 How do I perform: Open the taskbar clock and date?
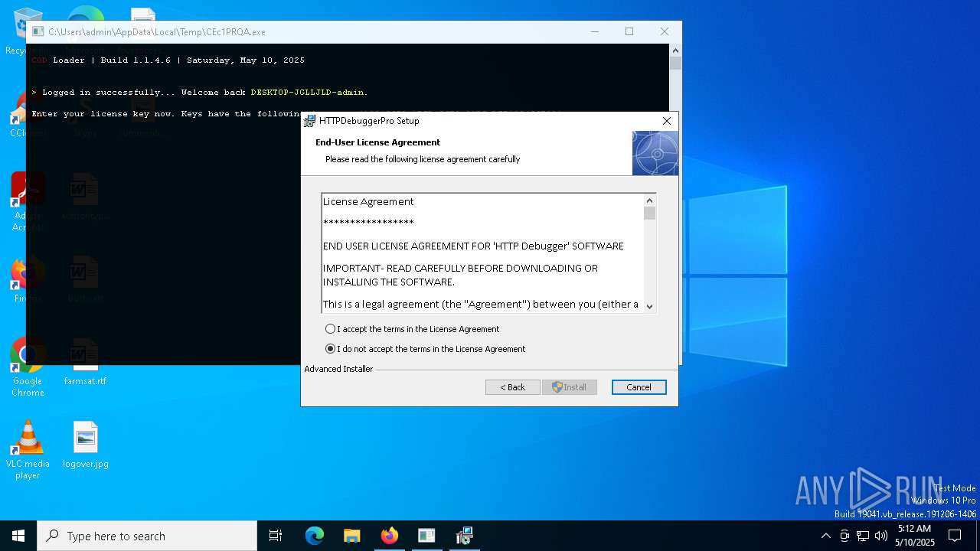pos(915,536)
